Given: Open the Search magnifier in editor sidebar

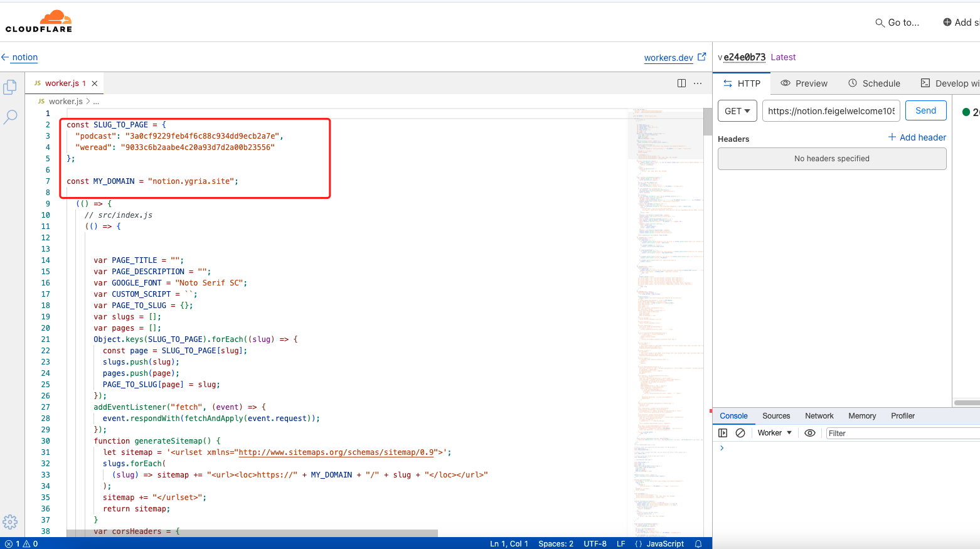Looking at the screenshot, I should pyautogui.click(x=11, y=117).
